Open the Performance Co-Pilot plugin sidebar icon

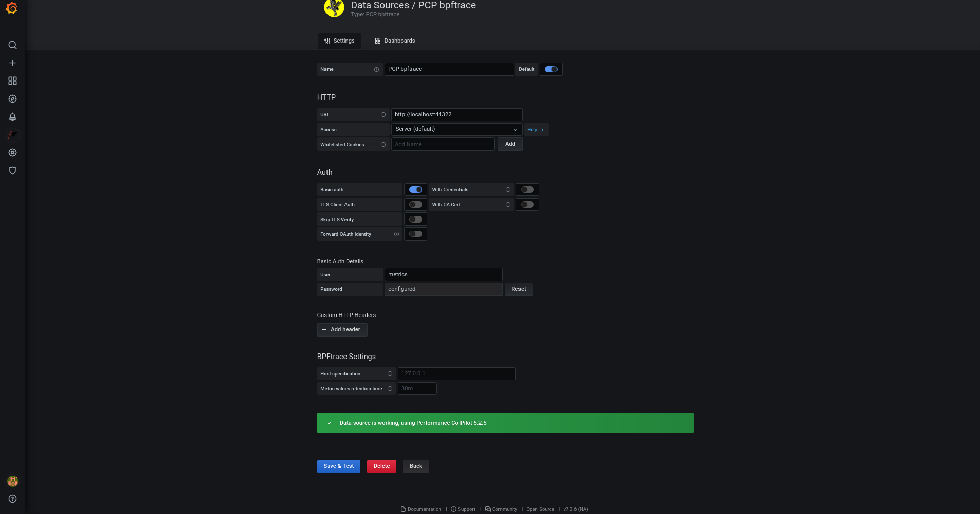[x=12, y=135]
